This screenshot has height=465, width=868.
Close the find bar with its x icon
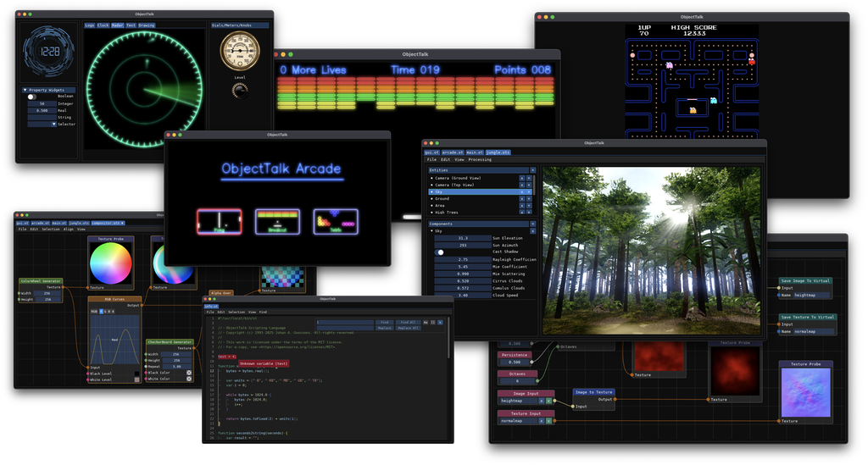tap(440, 323)
